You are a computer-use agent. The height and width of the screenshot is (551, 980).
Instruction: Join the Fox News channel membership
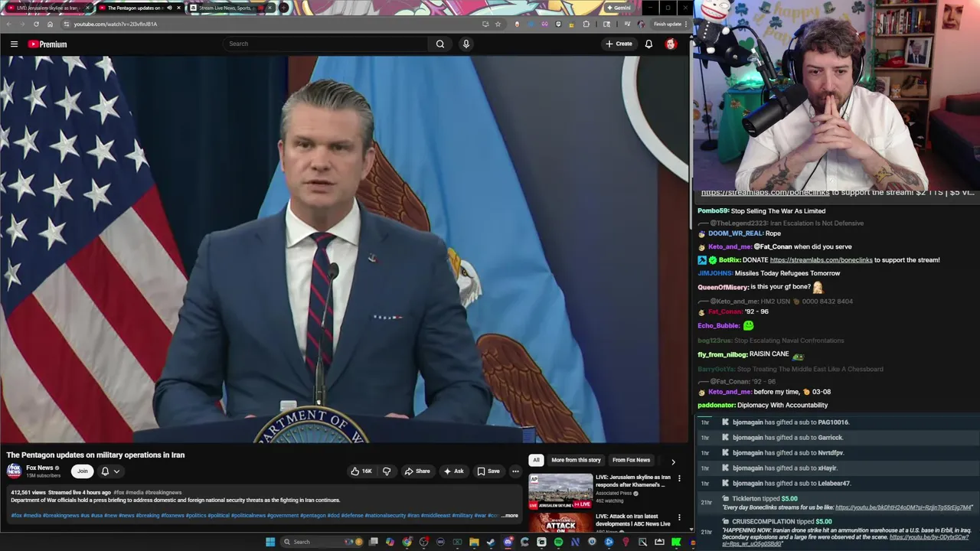coord(82,471)
